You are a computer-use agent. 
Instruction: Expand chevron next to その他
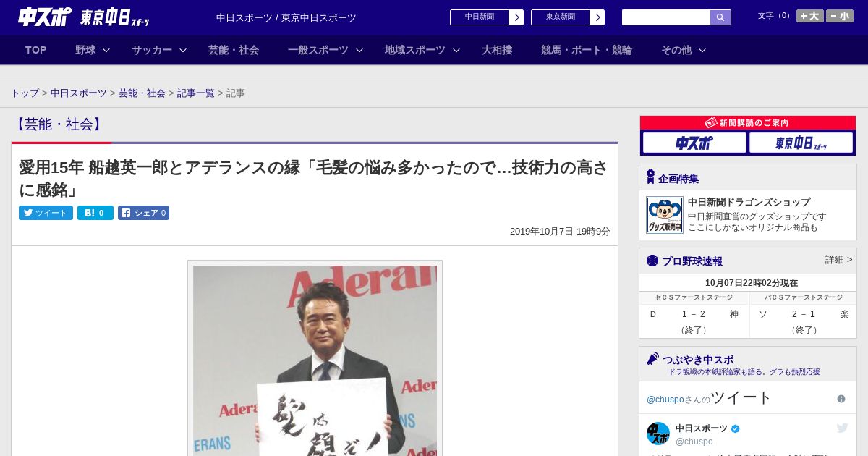click(702, 50)
